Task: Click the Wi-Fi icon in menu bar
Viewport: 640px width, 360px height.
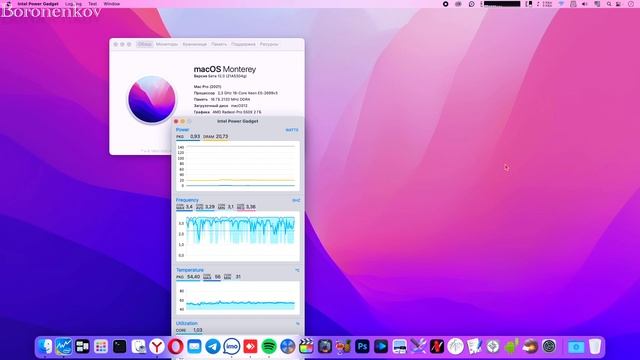Action: pos(561,4)
